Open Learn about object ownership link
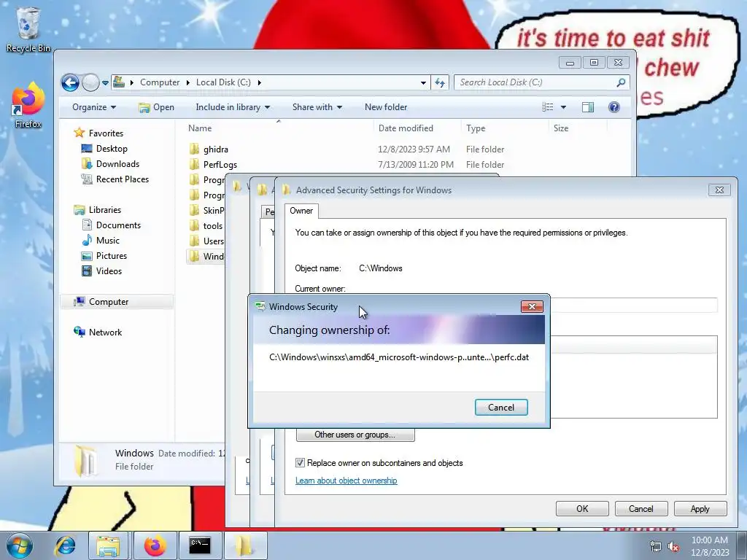 click(x=346, y=481)
